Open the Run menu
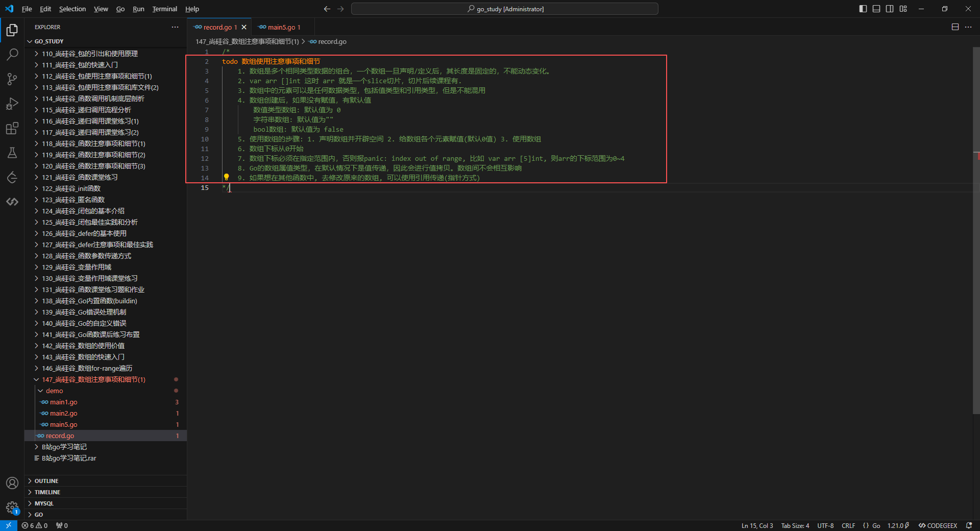The image size is (980, 531). pos(138,9)
